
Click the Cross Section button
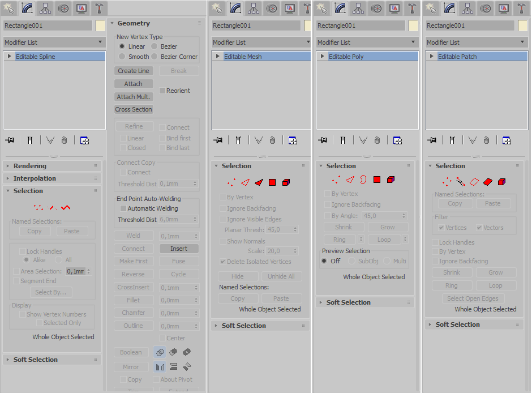pos(134,109)
